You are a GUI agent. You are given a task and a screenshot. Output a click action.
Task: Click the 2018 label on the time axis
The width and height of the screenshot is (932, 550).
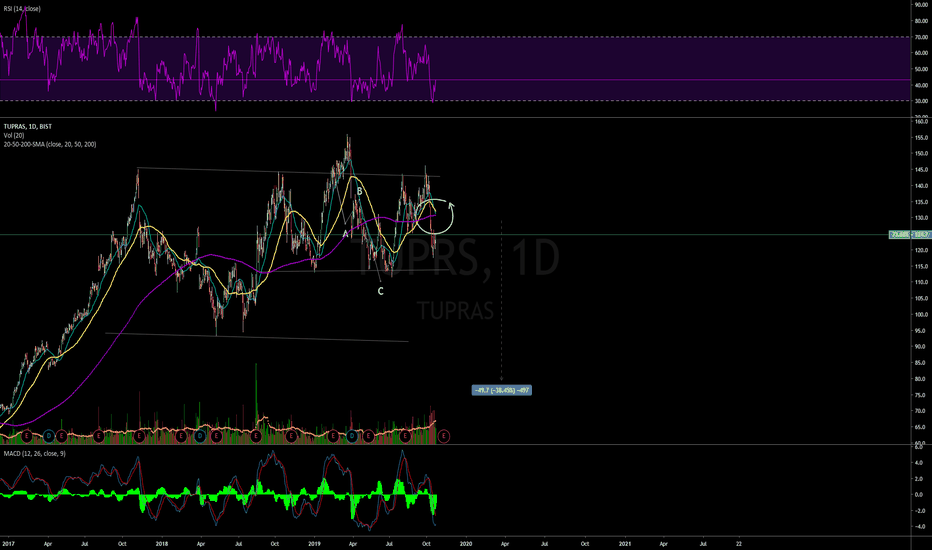(x=161, y=543)
